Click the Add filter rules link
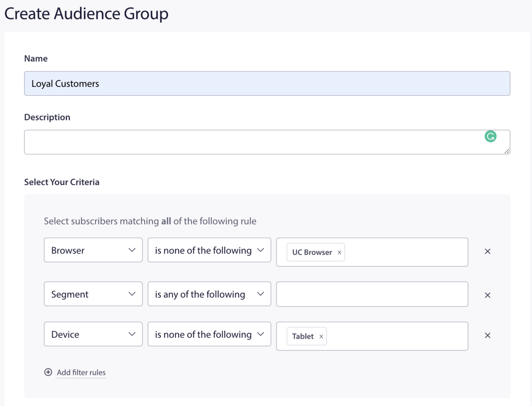This screenshot has width=532, height=406. [81, 373]
